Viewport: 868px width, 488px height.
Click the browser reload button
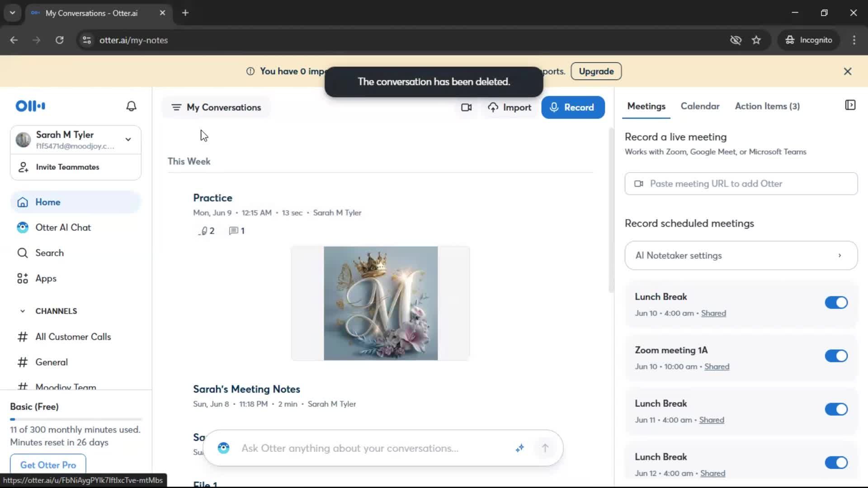[59, 40]
